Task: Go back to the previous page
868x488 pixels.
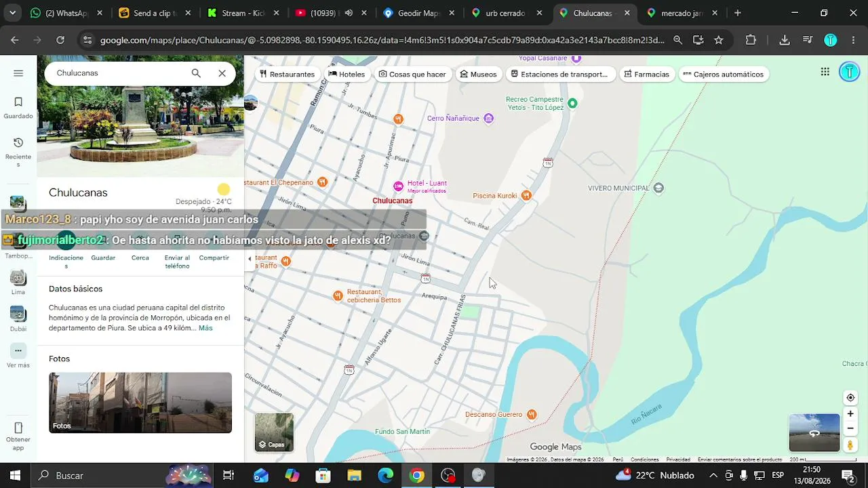Action: [15, 40]
